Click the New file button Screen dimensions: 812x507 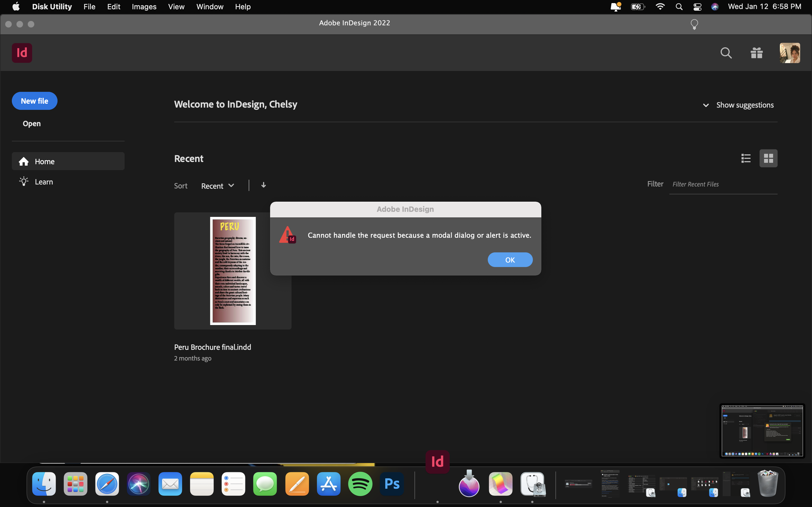click(34, 101)
